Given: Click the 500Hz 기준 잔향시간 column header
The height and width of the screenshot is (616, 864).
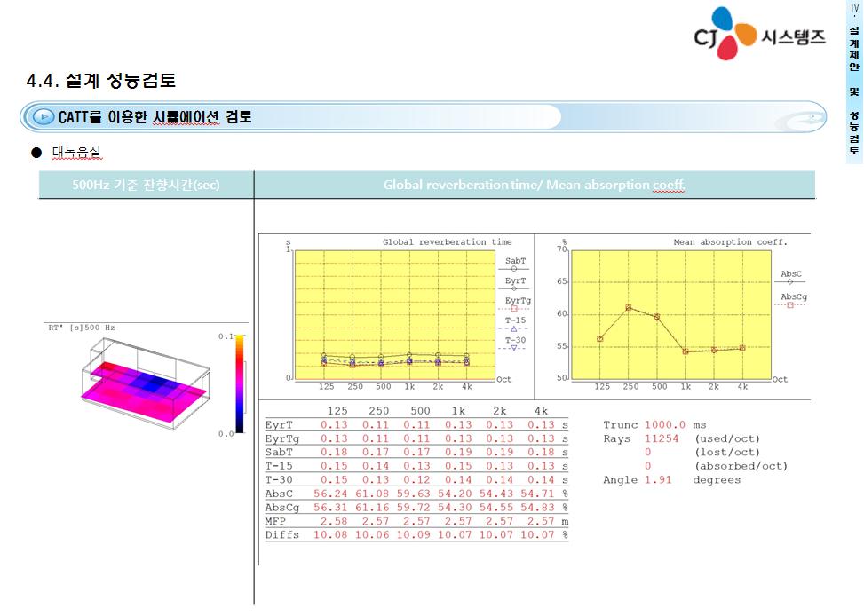Looking at the screenshot, I should pyautogui.click(x=146, y=185).
